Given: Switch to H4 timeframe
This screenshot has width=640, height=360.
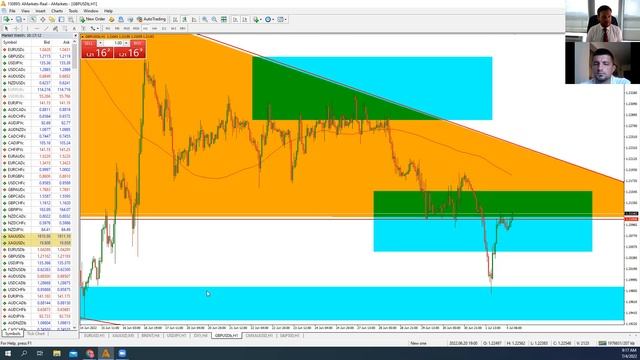Looking at the screenshot, I should tap(155, 29).
